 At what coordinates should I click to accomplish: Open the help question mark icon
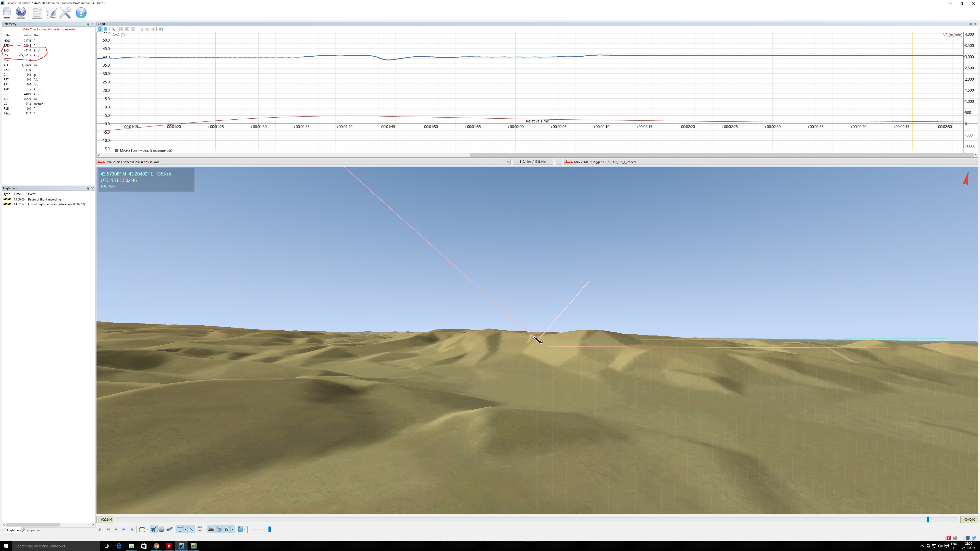[81, 12]
